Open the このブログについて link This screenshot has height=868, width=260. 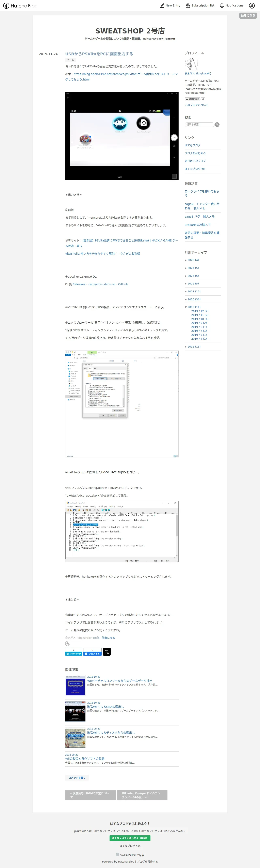point(196,105)
